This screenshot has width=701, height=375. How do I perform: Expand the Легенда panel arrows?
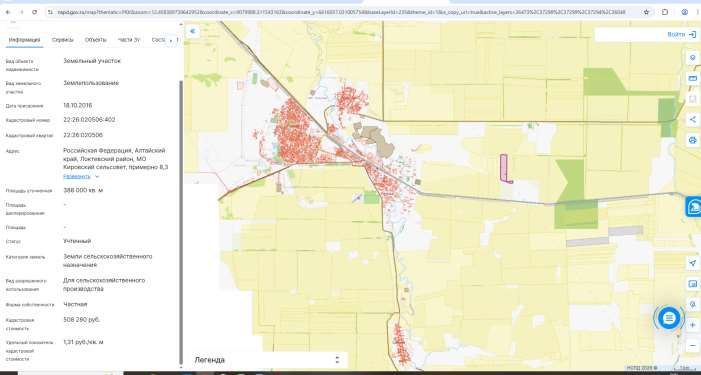point(338,360)
